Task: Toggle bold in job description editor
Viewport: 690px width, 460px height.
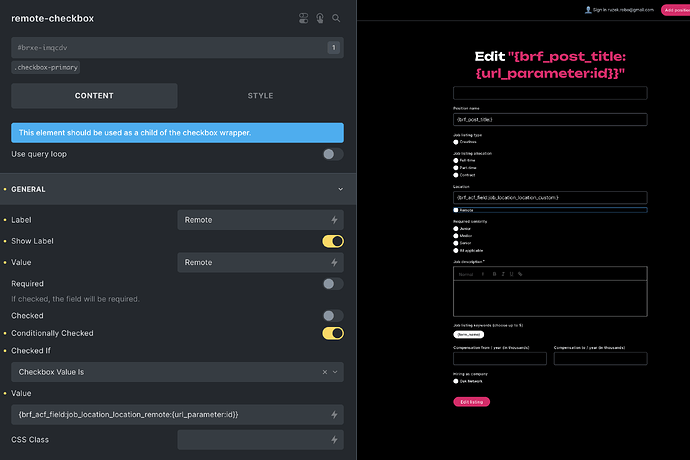Action: point(494,274)
